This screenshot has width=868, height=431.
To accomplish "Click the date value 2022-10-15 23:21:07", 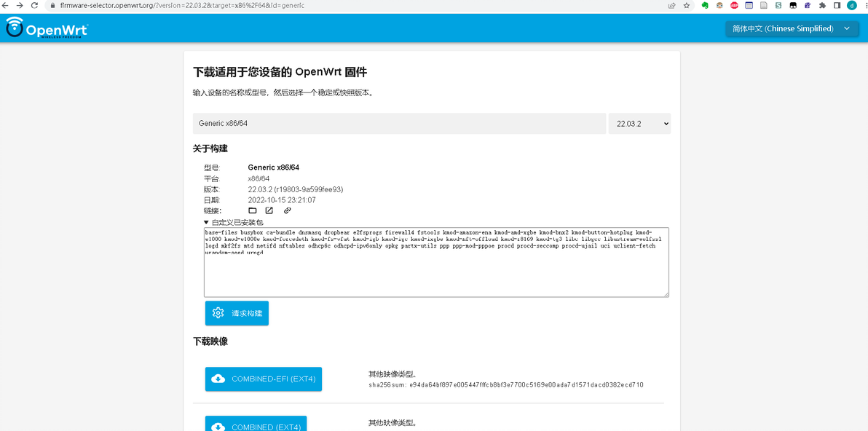I will pyautogui.click(x=282, y=200).
